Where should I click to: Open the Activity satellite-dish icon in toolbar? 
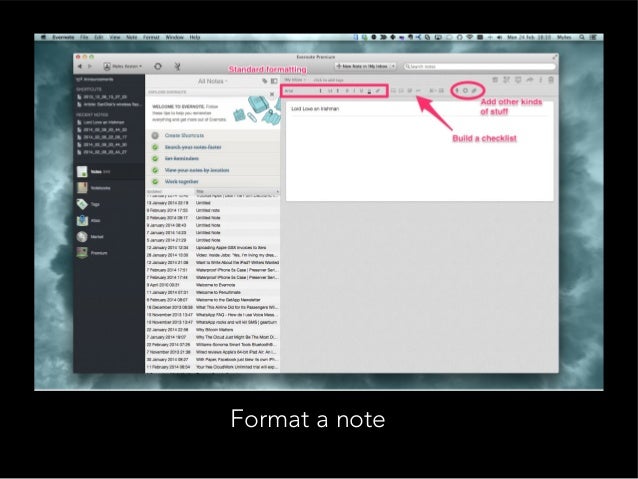(x=178, y=66)
